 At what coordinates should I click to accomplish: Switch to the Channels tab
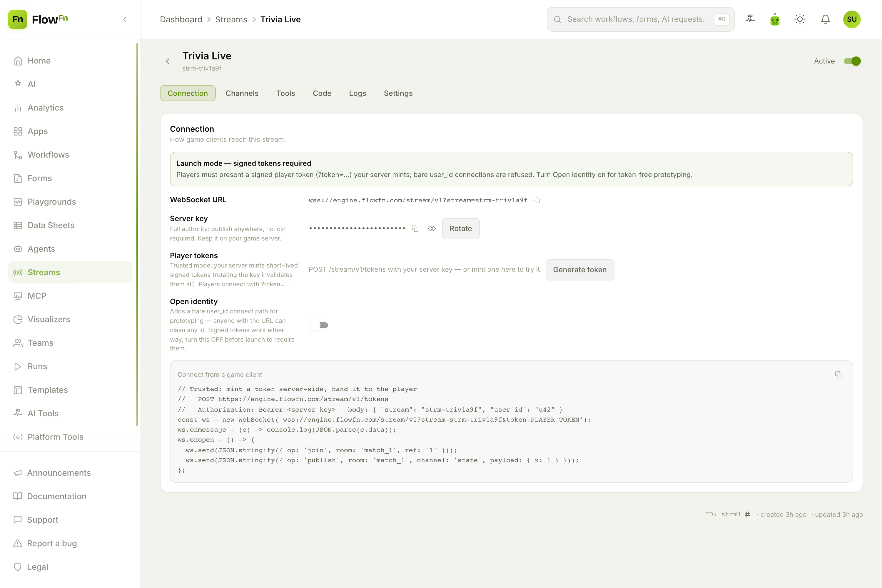click(x=242, y=93)
